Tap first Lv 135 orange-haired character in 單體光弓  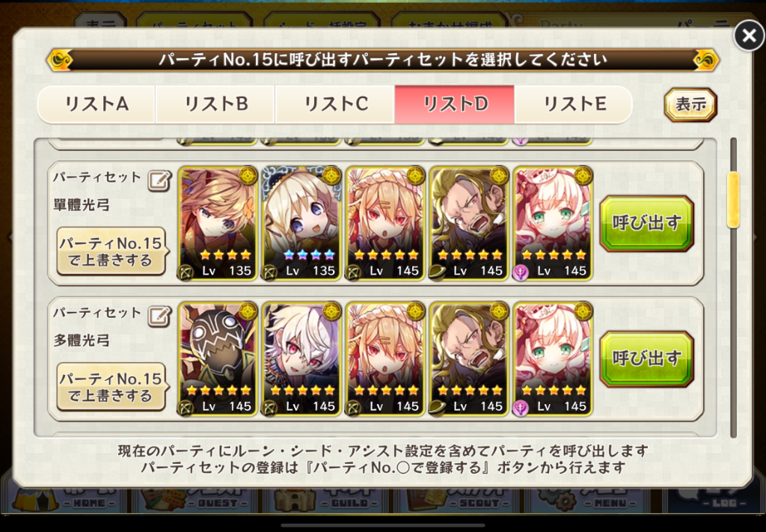(x=218, y=224)
